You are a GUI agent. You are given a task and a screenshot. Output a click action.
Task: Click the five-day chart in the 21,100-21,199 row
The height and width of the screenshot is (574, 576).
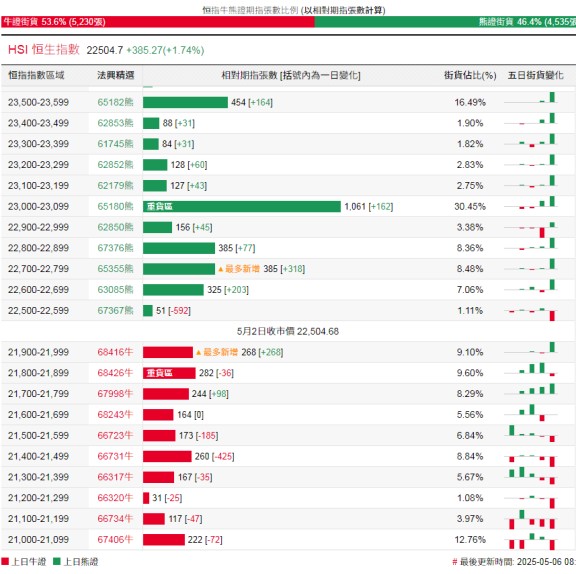[531, 519]
